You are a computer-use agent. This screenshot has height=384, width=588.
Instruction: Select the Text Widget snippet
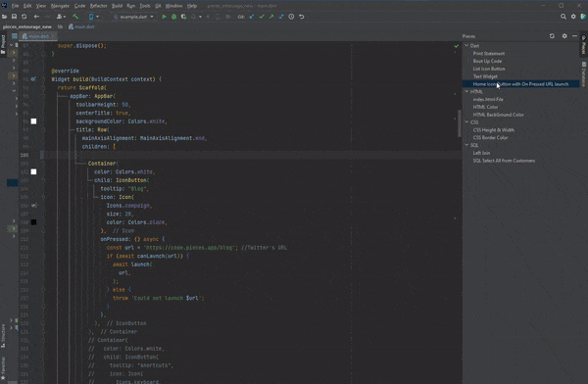tap(485, 76)
